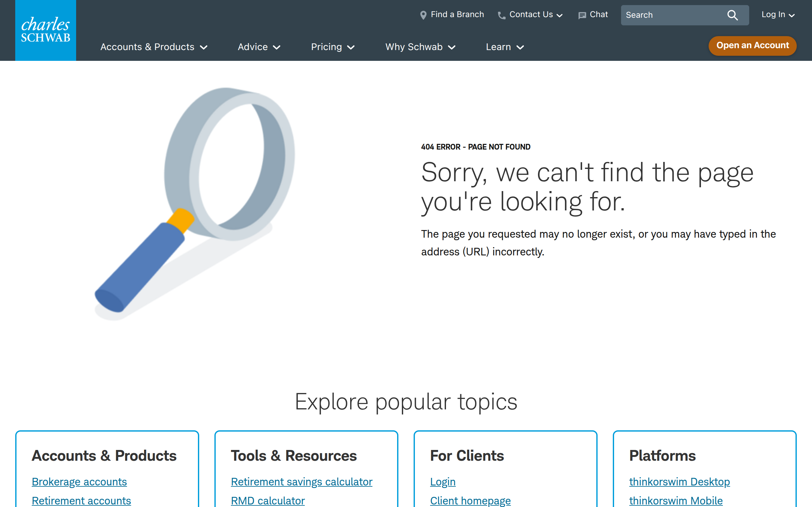Expand the Pricing menu chevron
812x507 pixels.
(x=351, y=48)
